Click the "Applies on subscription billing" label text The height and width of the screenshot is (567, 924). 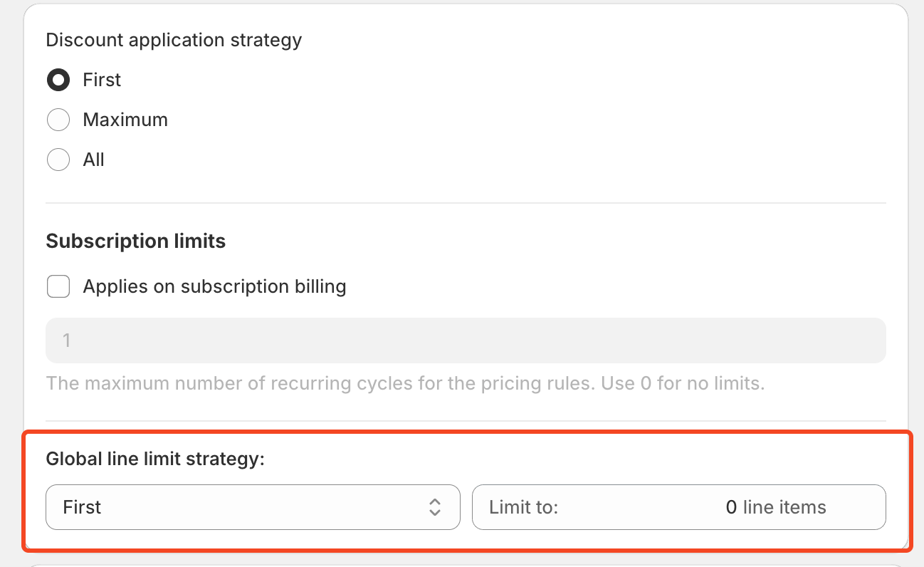pyautogui.click(x=214, y=287)
